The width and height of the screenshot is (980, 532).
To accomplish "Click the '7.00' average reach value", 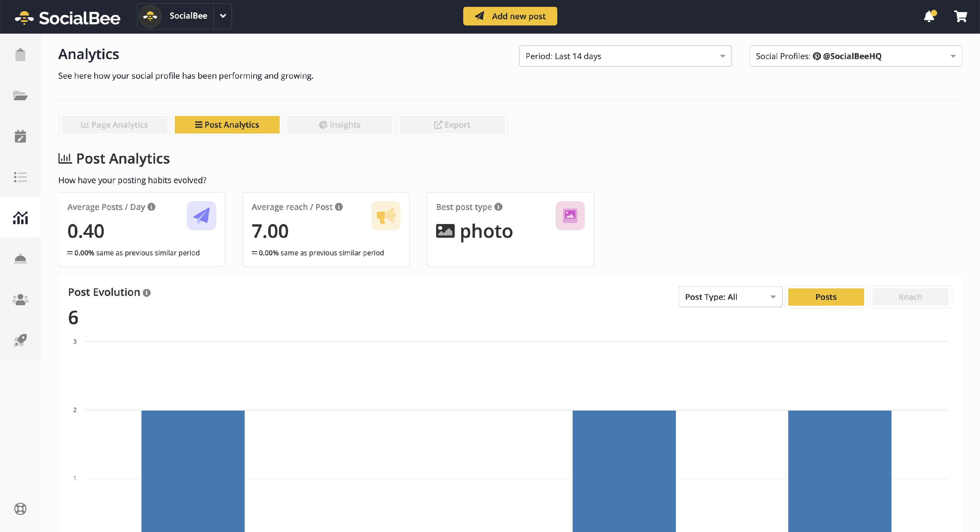I will [270, 231].
